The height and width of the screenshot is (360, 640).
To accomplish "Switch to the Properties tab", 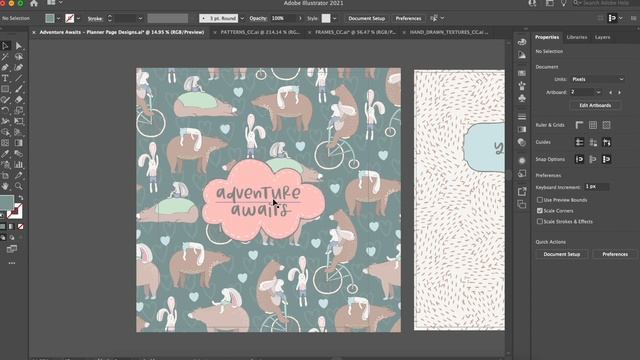I will (x=547, y=37).
